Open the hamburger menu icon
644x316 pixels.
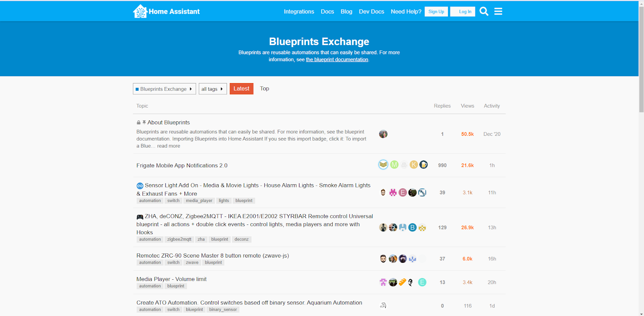(x=498, y=11)
